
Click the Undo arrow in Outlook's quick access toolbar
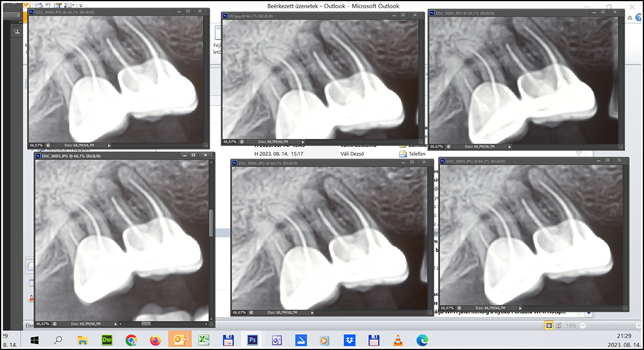point(48,5)
